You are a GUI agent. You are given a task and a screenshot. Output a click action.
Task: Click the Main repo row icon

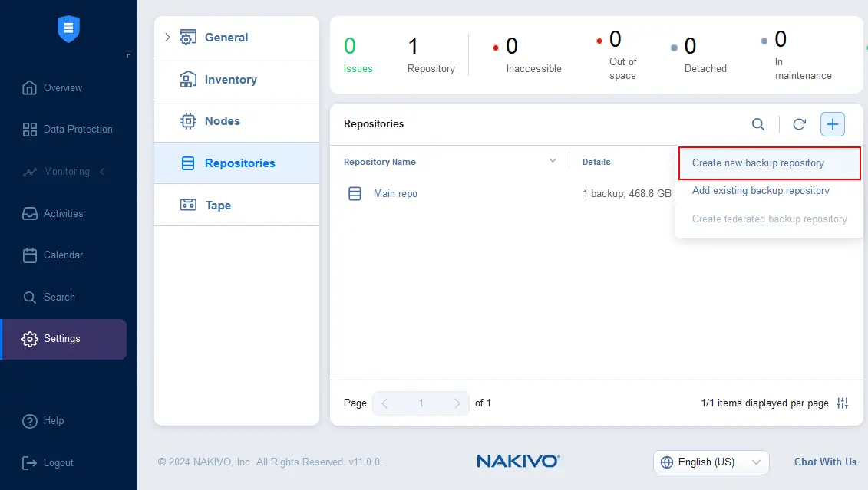tap(355, 193)
